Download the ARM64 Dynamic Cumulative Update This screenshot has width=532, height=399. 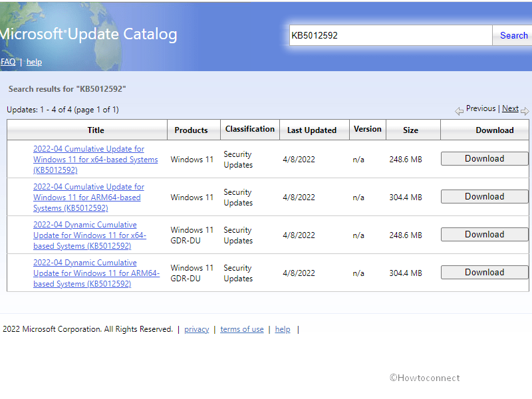[x=484, y=273]
